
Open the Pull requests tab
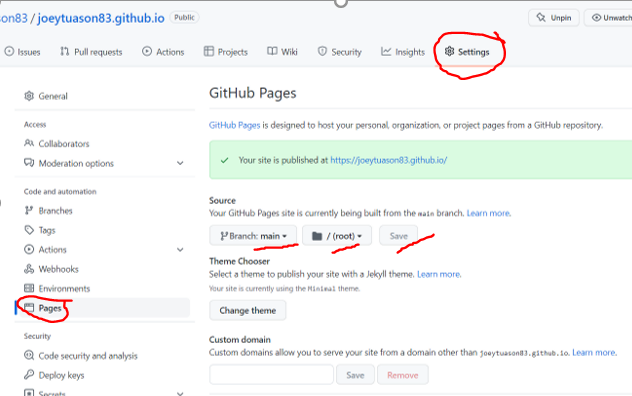91,52
